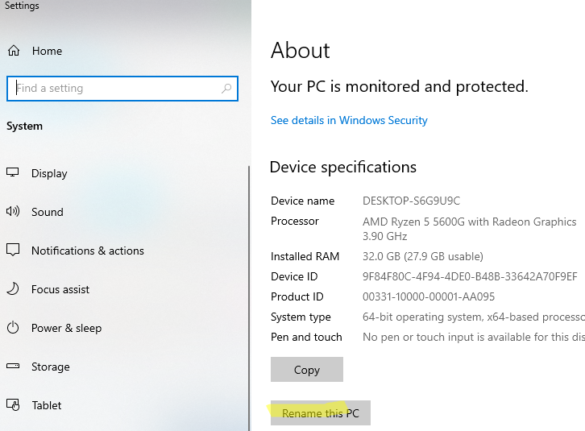Screen dimensions: 585x431
Task: Click the Device name label
Action: [x=303, y=201]
